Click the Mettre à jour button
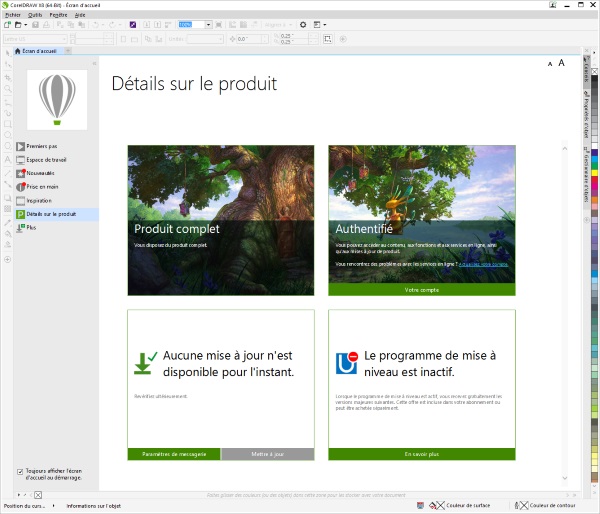The width and height of the screenshot is (600, 514). [268, 454]
